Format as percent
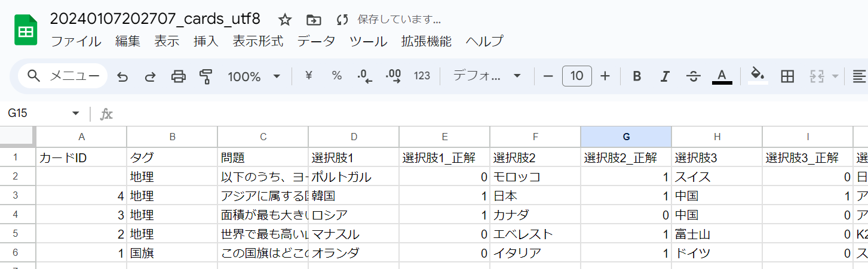Viewport: 868px width, 269px height. (x=337, y=76)
